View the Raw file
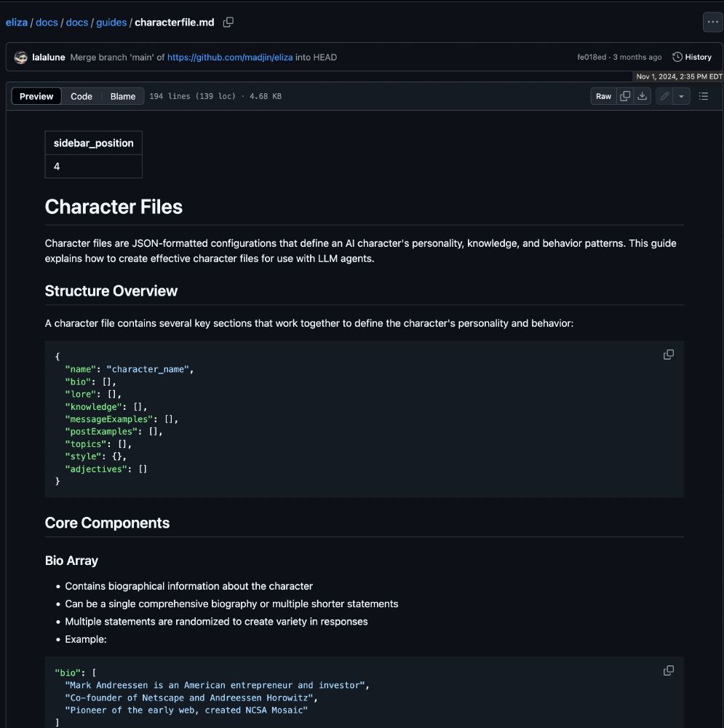 point(603,96)
